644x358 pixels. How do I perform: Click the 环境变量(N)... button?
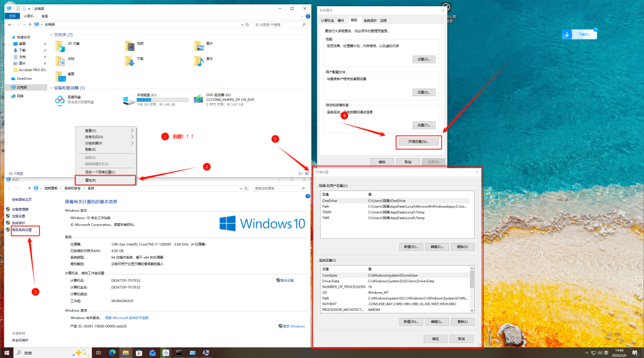[418, 142]
